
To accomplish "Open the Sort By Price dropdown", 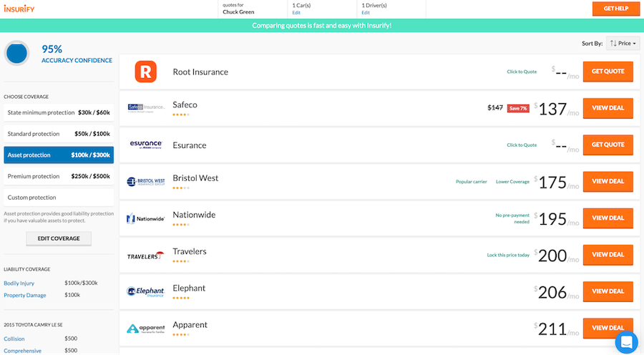I will pyautogui.click(x=623, y=43).
